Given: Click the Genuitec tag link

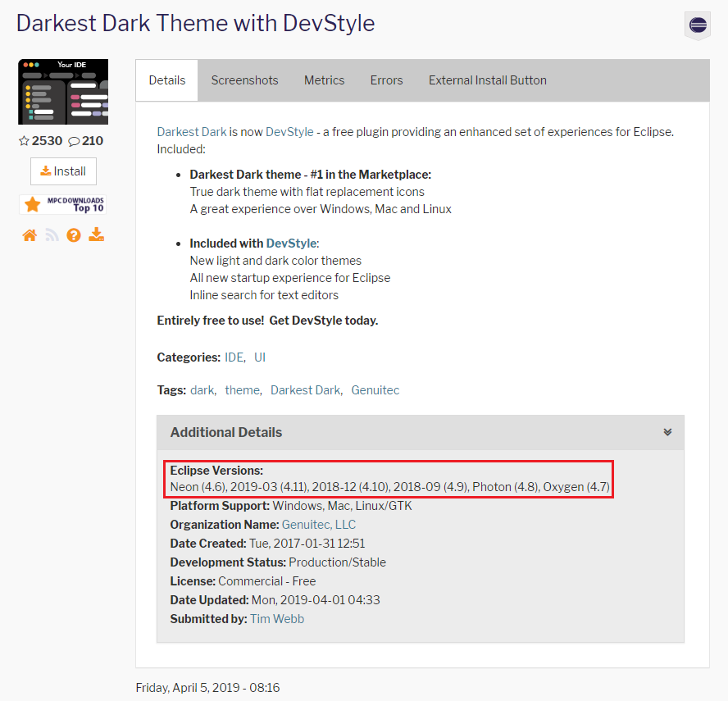Looking at the screenshot, I should tap(375, 390).
